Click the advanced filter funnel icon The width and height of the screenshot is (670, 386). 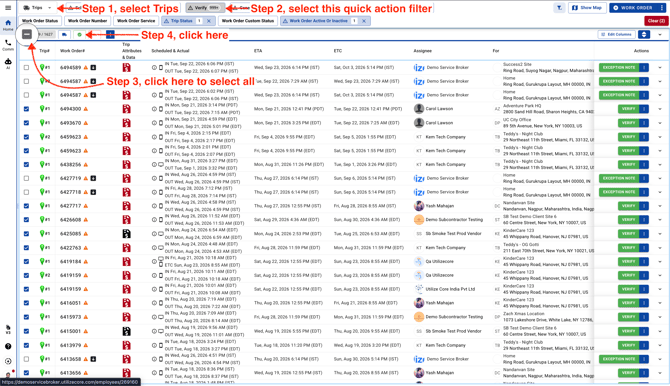(559, 8)
